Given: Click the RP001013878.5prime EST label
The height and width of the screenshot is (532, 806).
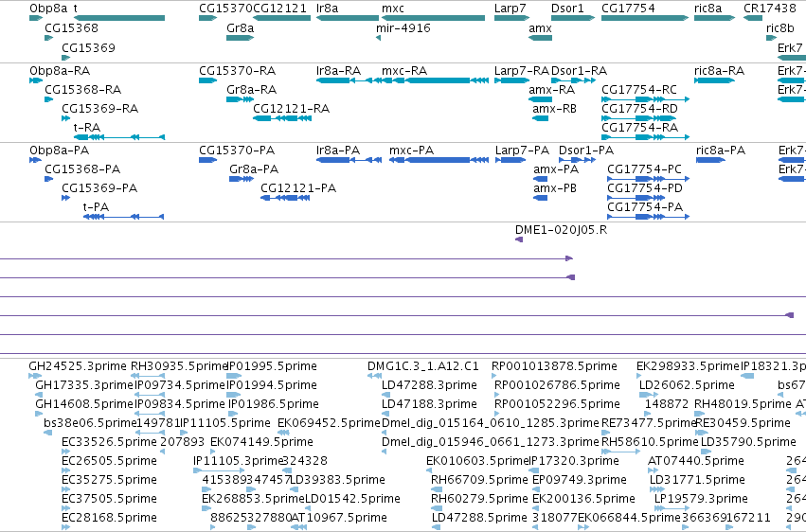Looking at the screenshot, I should point(554,366).
